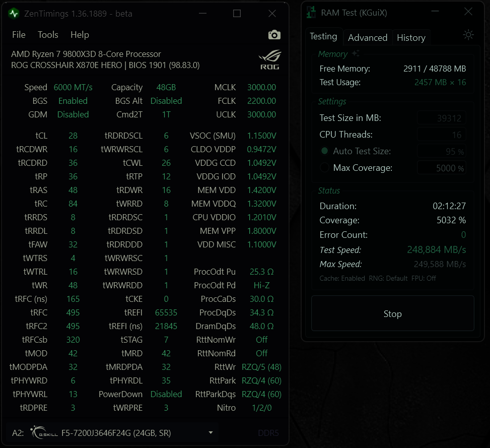Click the Test Speed value 248,884 MB/s
This screenshot has width=490, height=448.
(436, 250)
